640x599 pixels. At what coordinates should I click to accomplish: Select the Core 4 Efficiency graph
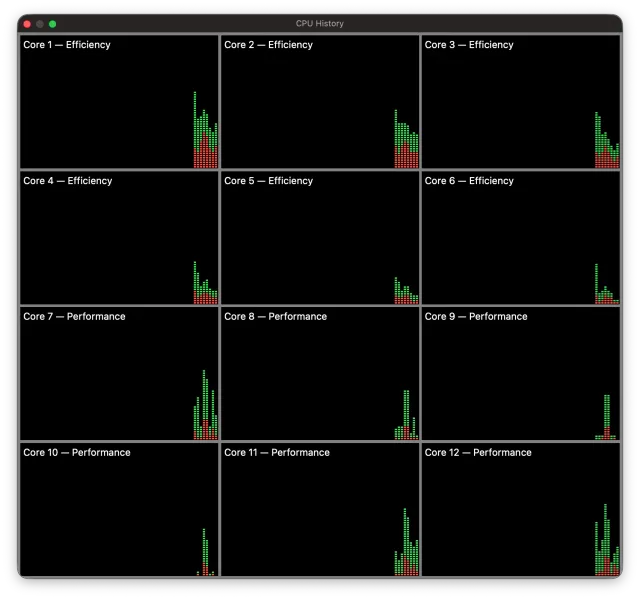pos(118,238)
